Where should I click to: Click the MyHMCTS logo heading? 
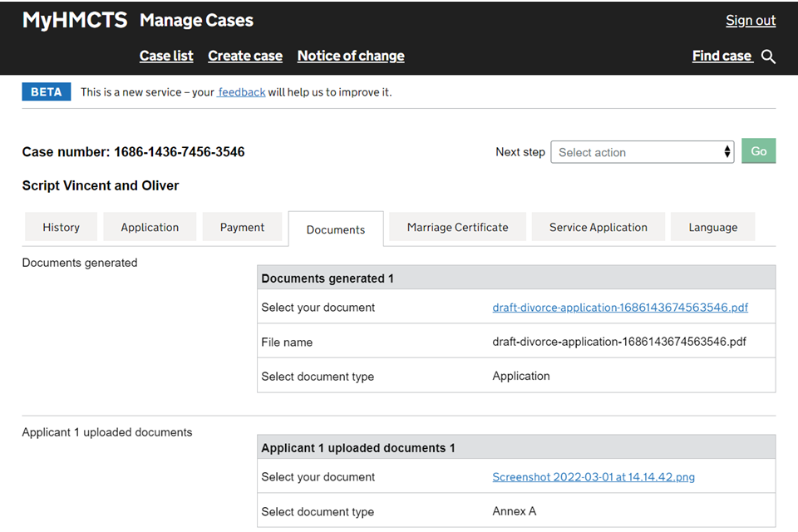tap(75, 21)
